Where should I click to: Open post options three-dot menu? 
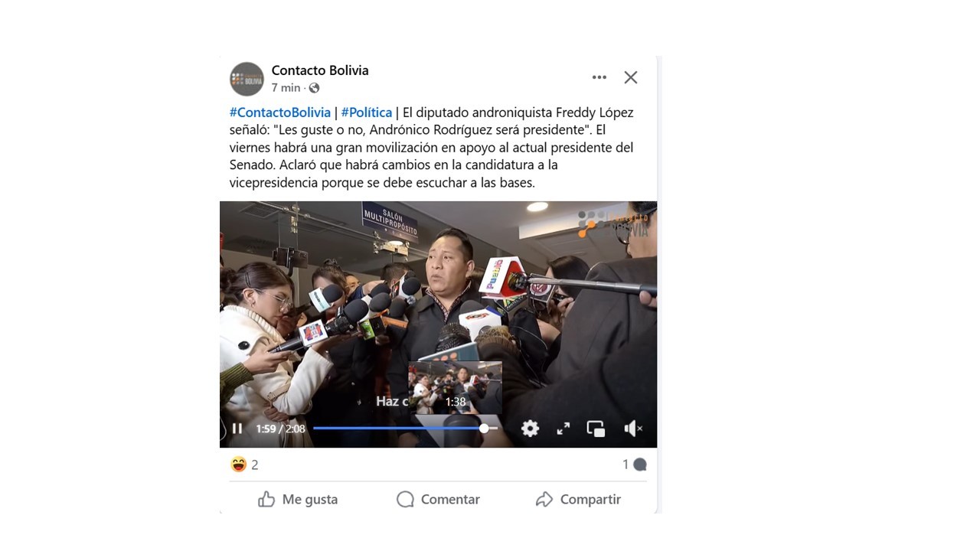(599, 77)
